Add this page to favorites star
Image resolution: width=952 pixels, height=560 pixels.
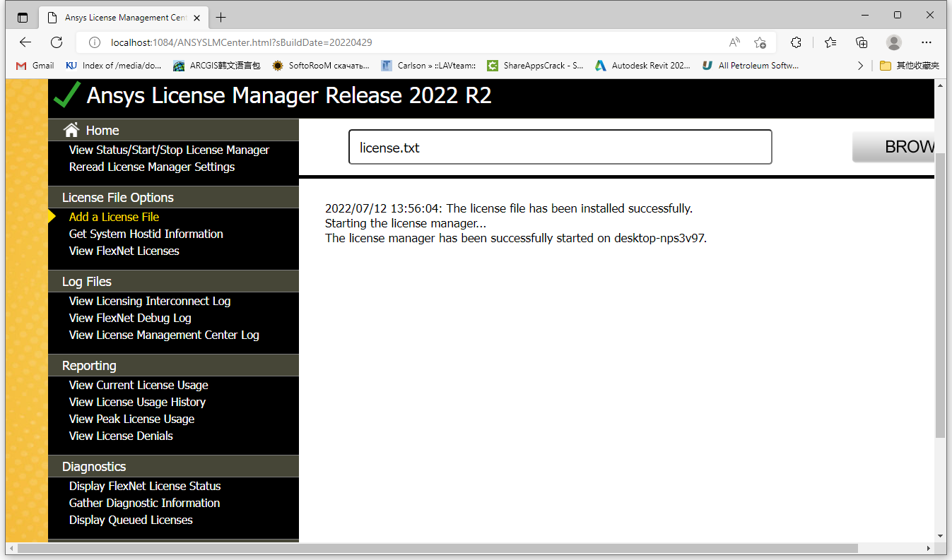[x=760, y=42]
